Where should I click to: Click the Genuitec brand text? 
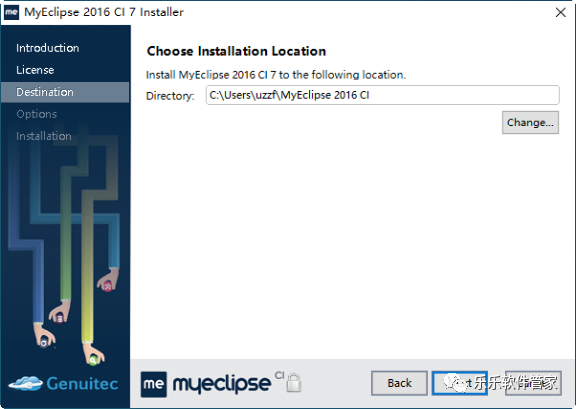(x=82, y=383)
